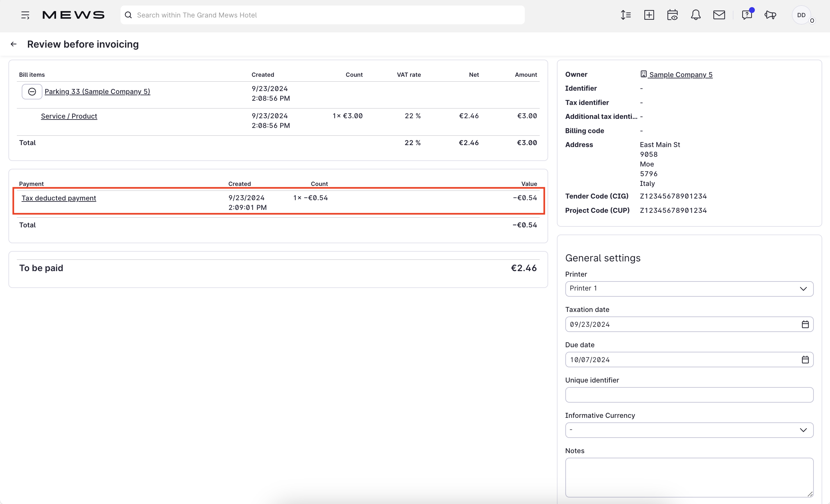Viewport: 830px width, 504px height.
Task: Open the megaphone announcements icon
Action: point(770,15)
